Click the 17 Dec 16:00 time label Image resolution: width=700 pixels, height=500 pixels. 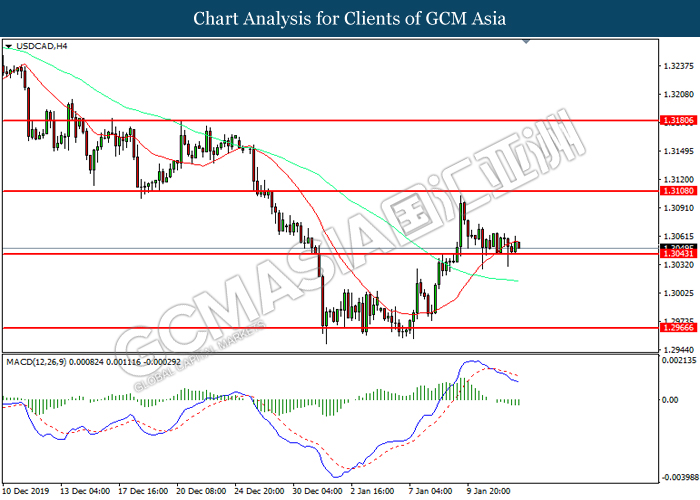coord(143,491)
